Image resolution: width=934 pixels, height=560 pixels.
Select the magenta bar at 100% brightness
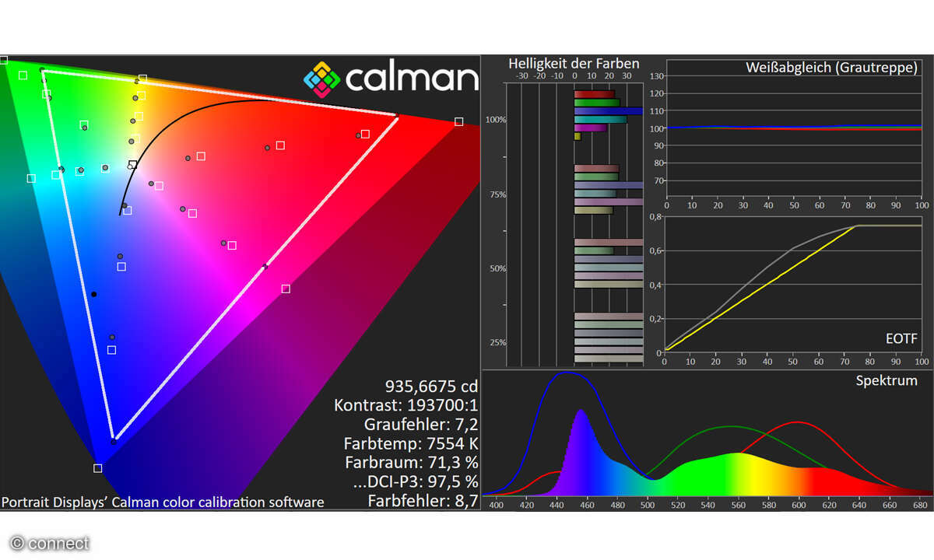(590, 128)
